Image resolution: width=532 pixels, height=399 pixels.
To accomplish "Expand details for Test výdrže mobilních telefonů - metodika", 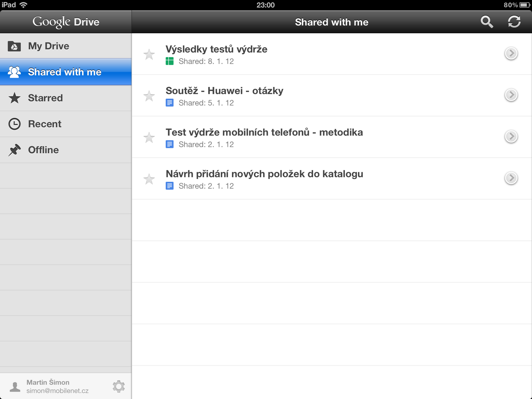I will [x=511, y=136].
